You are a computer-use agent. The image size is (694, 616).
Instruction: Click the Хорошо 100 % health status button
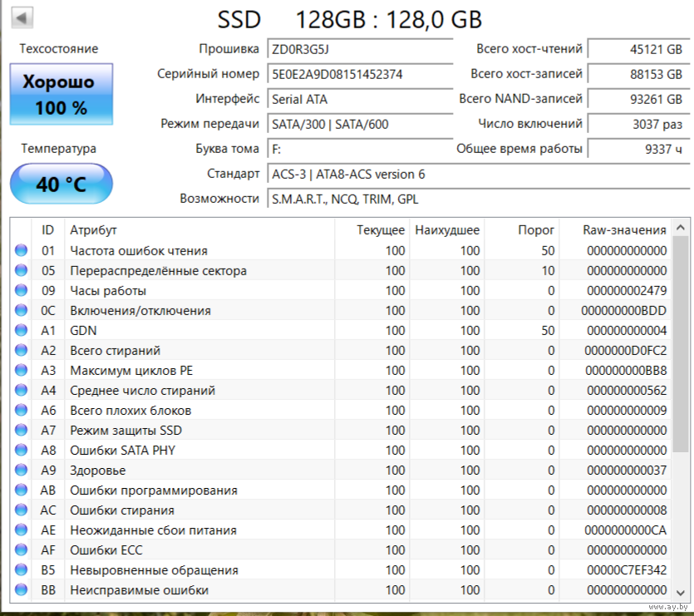[62, 94]
